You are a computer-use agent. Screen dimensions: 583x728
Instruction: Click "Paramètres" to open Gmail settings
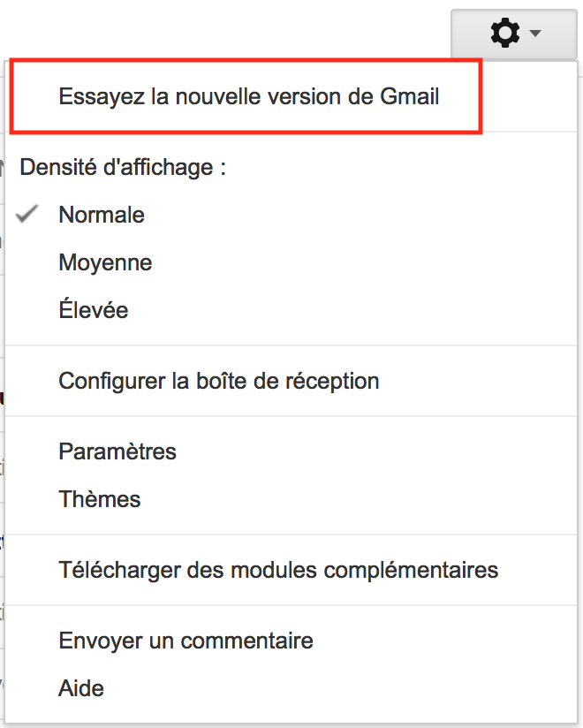(x=117, y=451)
